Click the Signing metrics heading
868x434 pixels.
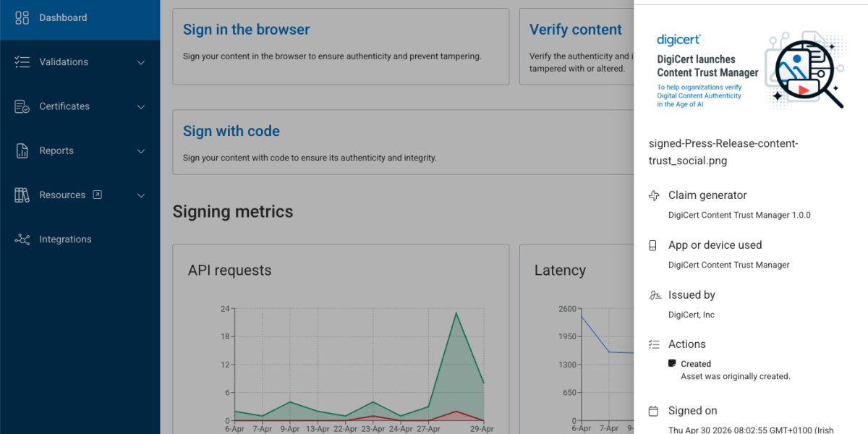pyautogui.click(x=233, y=212)
